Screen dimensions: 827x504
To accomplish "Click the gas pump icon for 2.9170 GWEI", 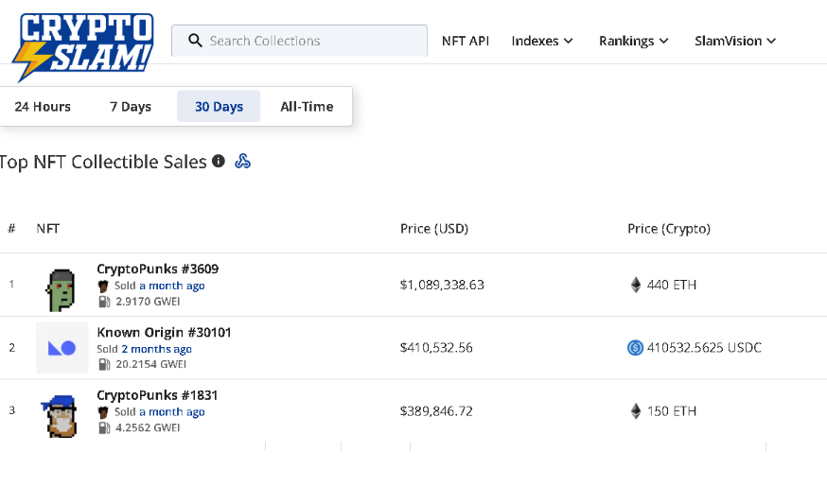I will point(104,302).
